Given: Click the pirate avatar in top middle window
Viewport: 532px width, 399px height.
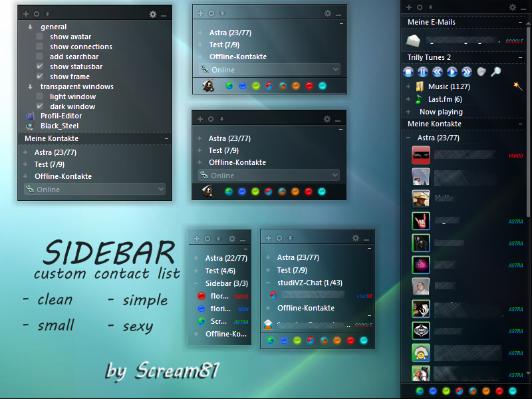Looking at the screenshot, I should pos(209,86).
